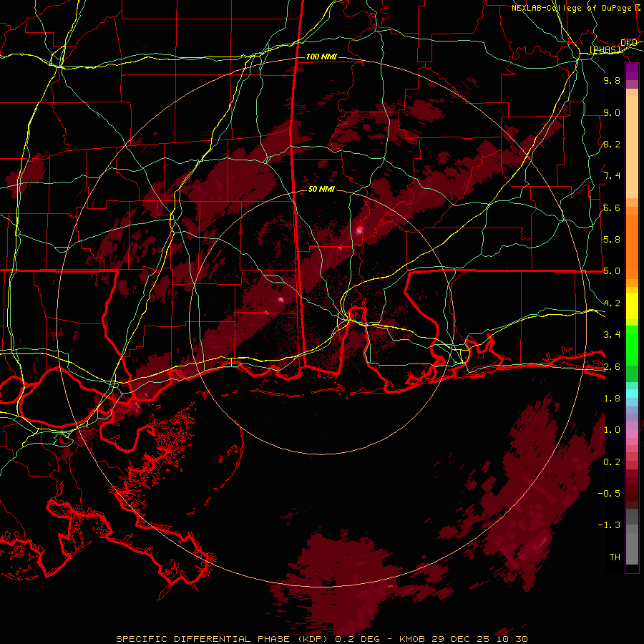Screen dimensions: 644x644
Task: Click the 5.0 scale value
Action: tap(612, 271)
